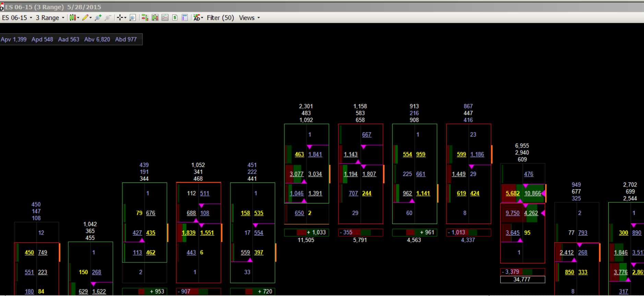Expand the ES 06-15 instrument dropdown
644x296 pixels.
pos(17,17)
